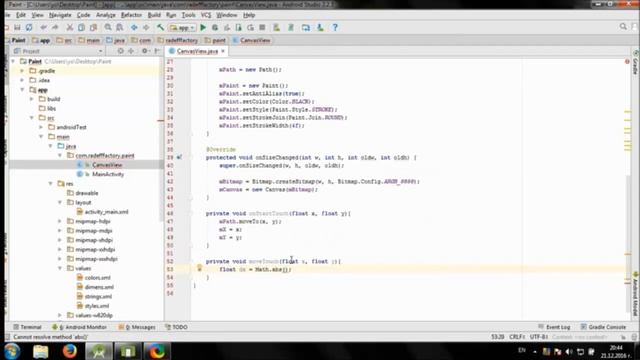Open the Messages tool window
This screenshot has width=640, height=360.
click(137, 327)
